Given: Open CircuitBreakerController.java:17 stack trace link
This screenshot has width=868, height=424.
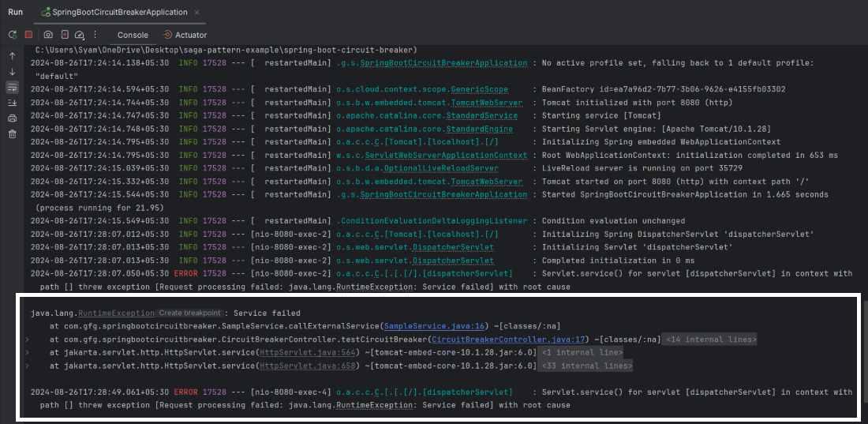Looking at the screenshot, I should 509,340.
